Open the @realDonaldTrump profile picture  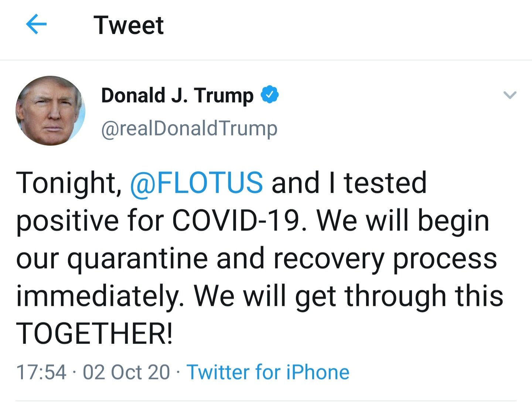50,111
